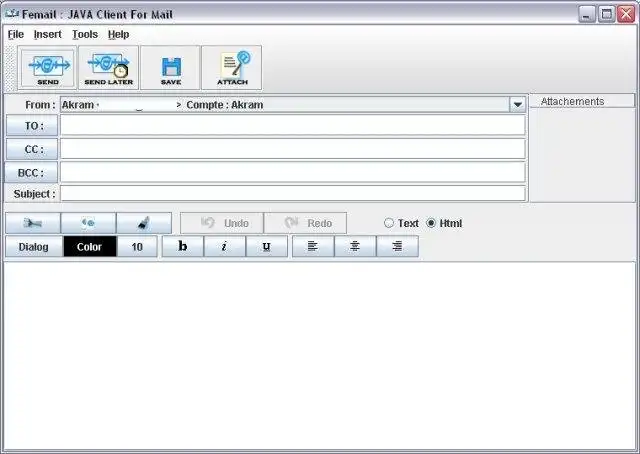Center align the text
Image resolution: width=640 pixels, height=454 pixels.
click(355, 246)
